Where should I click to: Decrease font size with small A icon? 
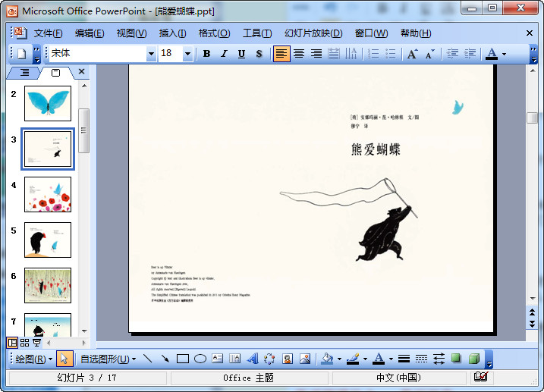pyautogui.click(x=430, y=54)
